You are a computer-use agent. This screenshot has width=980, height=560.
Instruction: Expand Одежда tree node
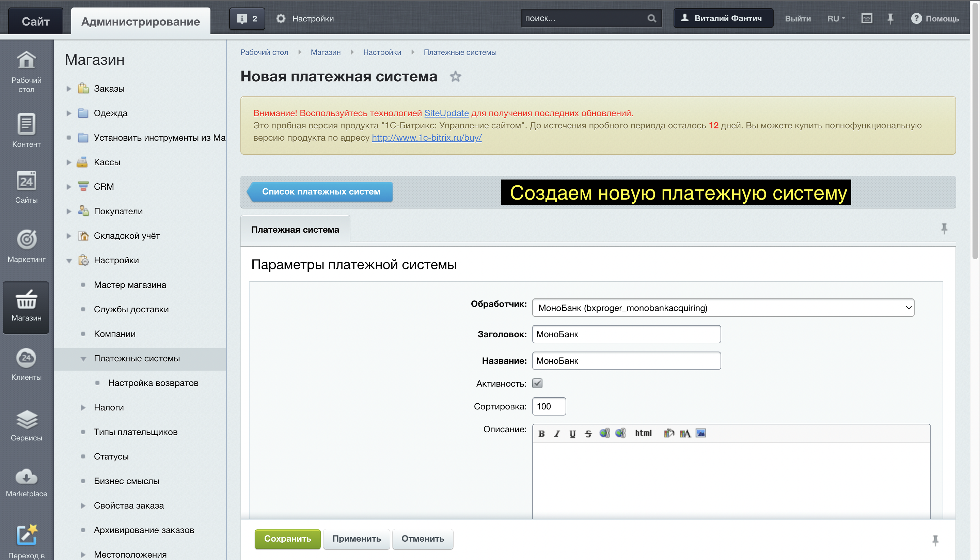pyautogui.click(x=69, y=113)
